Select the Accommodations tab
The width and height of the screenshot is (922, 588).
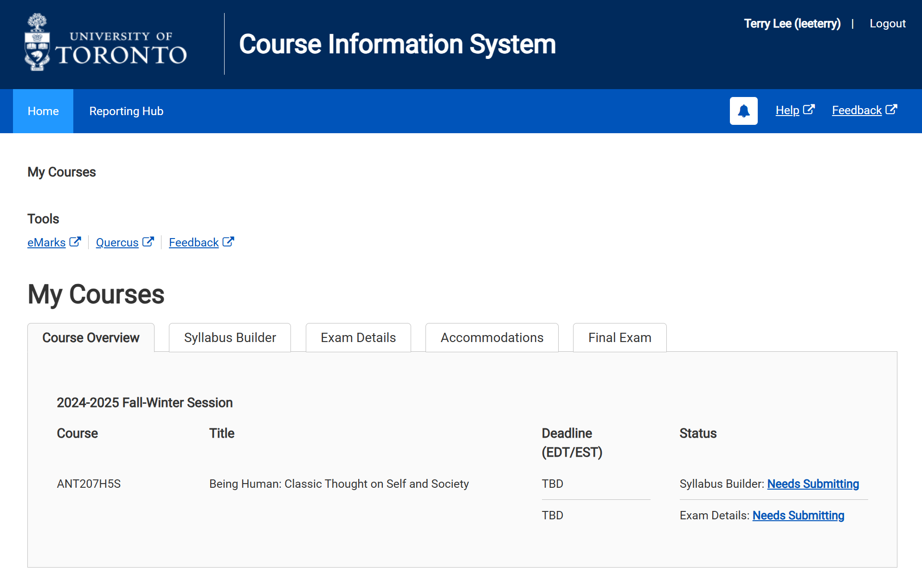coord(491,337)
